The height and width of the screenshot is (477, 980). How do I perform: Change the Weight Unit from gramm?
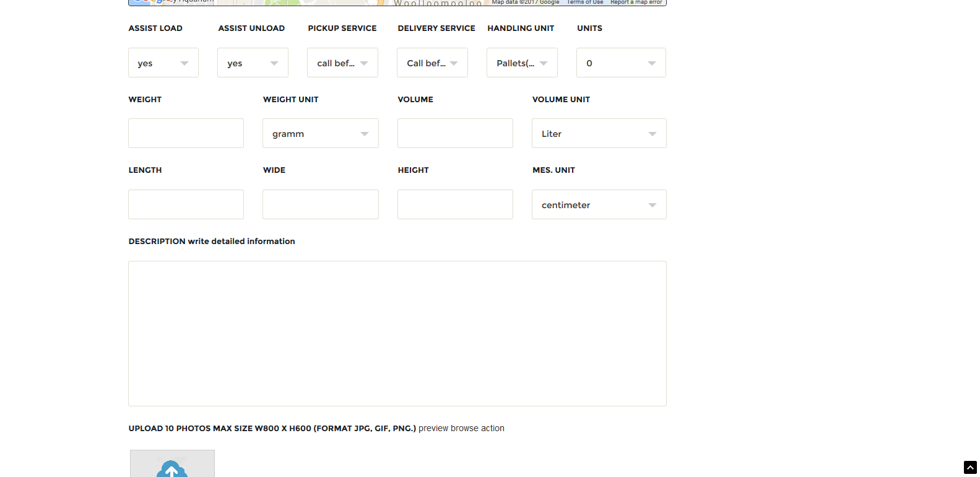click(320, 134)
